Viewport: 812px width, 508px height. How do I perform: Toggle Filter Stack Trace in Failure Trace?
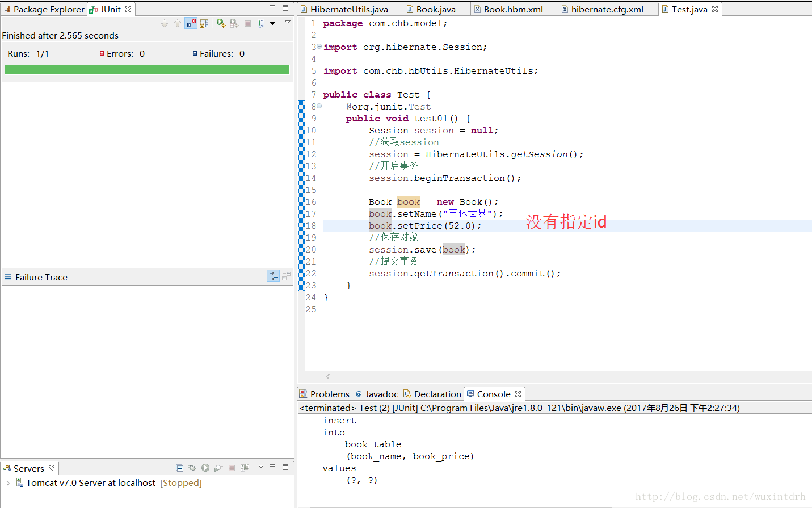point(274,276)
